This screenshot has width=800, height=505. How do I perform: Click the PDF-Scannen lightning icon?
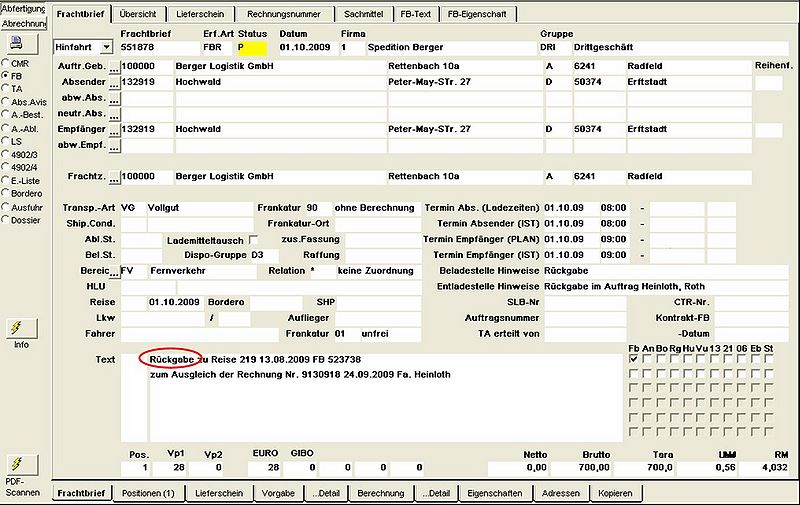click(x=22, y=464)
